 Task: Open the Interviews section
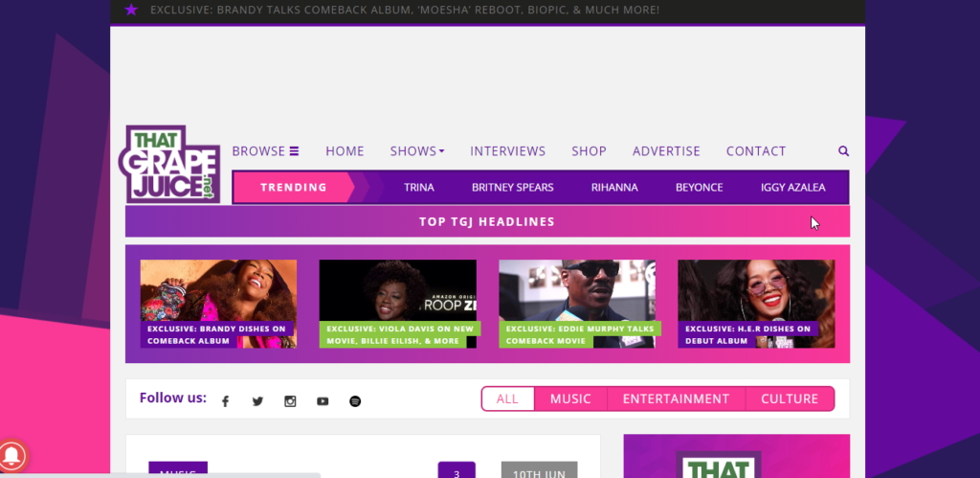point(507,150)
